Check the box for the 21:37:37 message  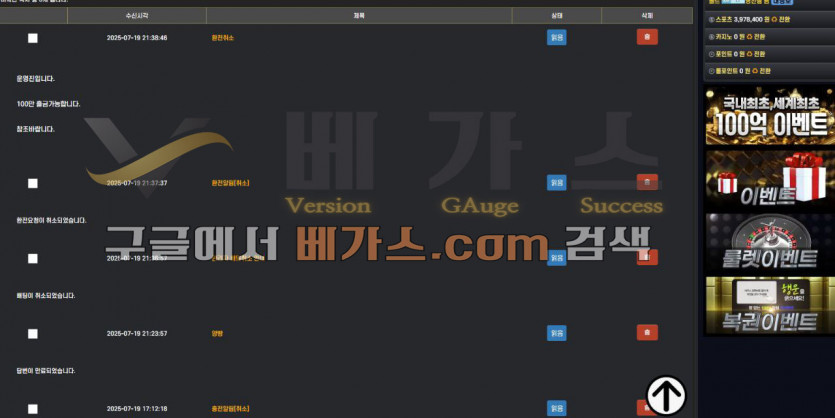point(32,183)
